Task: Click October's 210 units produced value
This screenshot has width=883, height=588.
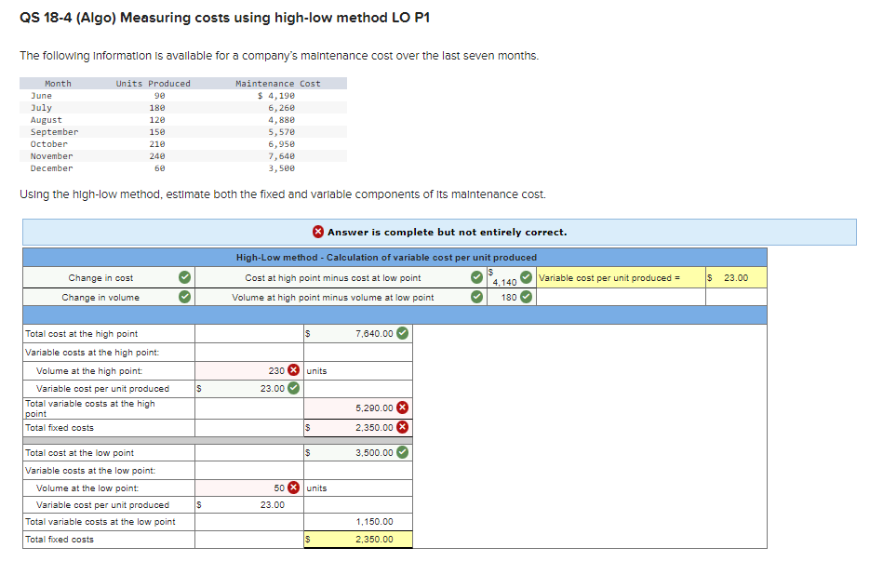Action: 157,144
